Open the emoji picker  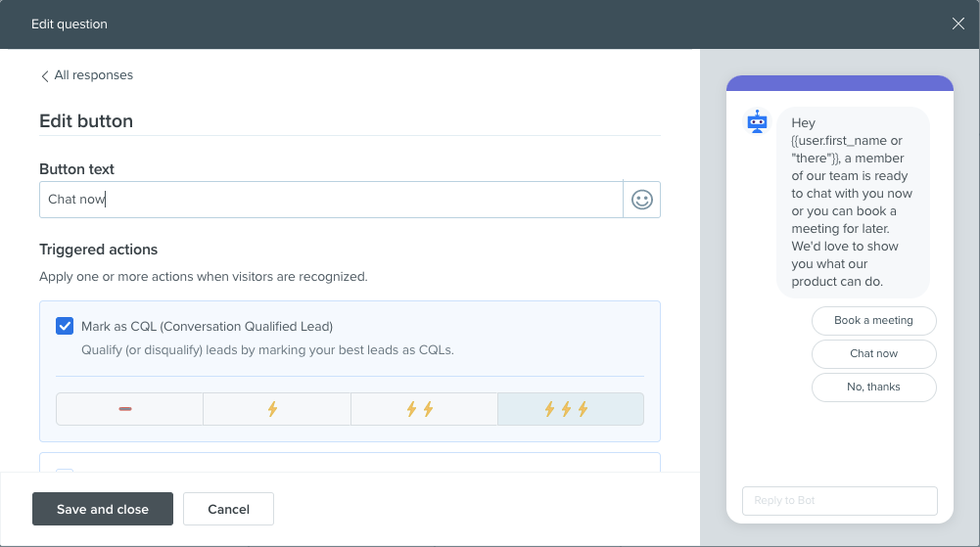click(642, 200)
